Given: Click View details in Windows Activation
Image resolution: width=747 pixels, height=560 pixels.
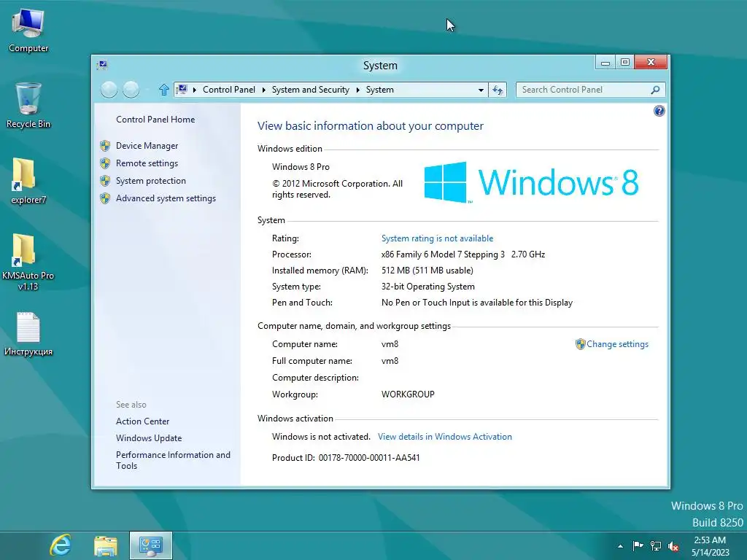Looking at the screenshot, I should pyautogui.click(x=445, y=437).
